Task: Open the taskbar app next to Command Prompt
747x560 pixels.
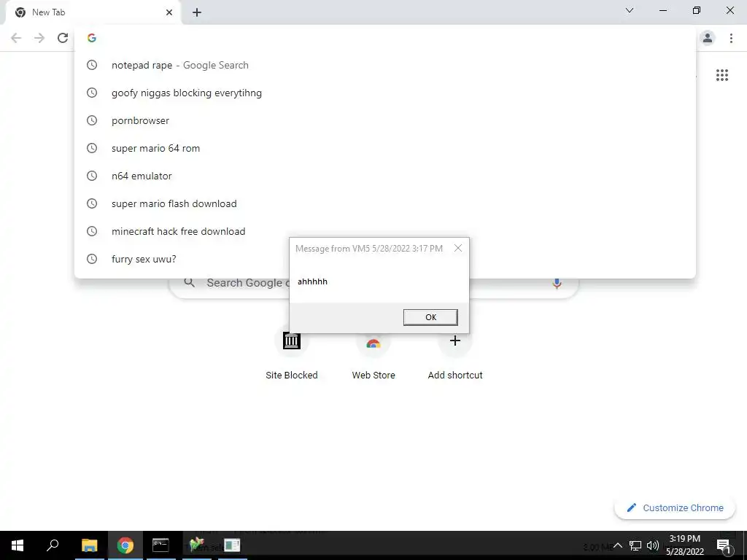Action: tap(196, 545)
